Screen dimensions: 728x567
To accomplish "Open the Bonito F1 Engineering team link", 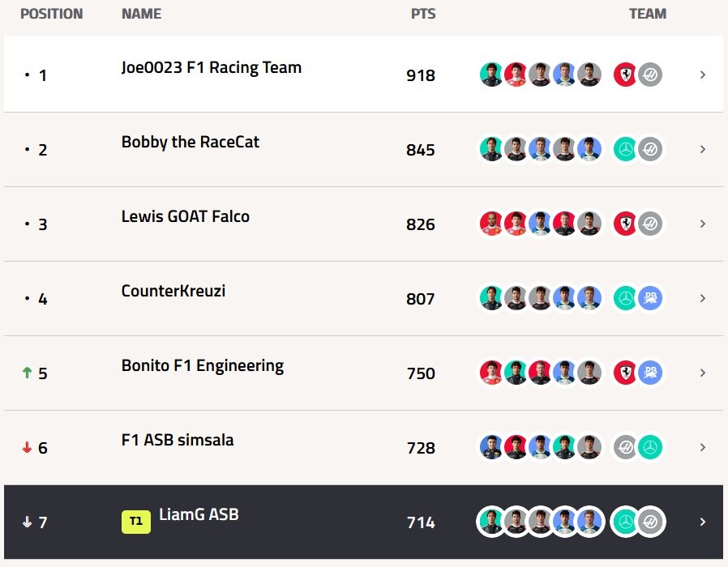I will tap(203, 365).
